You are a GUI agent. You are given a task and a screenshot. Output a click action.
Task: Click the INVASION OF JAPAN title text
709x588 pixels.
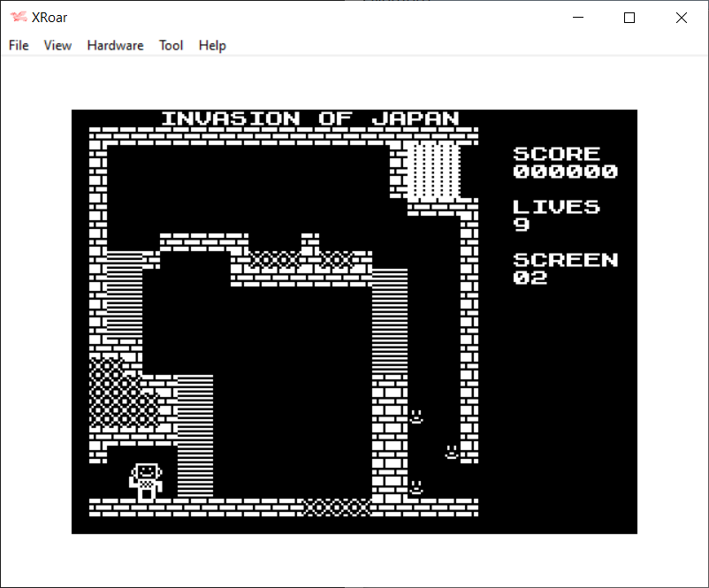(x=309, y=118)
